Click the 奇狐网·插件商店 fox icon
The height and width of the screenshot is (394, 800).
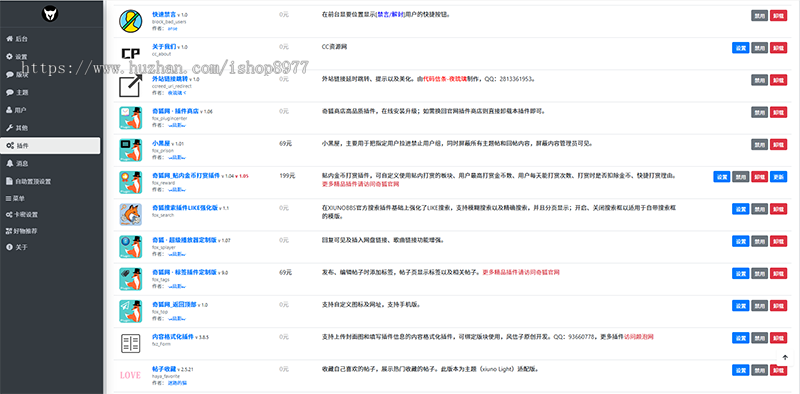point(131,117)
